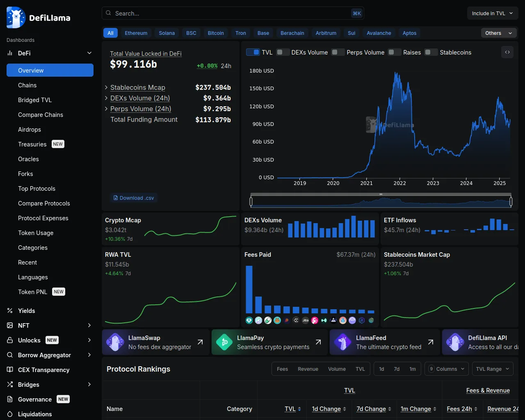Click the 7d time range button
525x420 pixels.
pyautogui.click(x=397, y=369)
